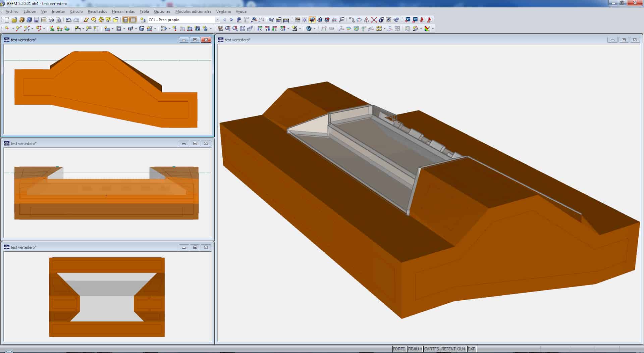Click the Undo arrow icon
This screenshot has width=644, height=353.
coord(69,20)
